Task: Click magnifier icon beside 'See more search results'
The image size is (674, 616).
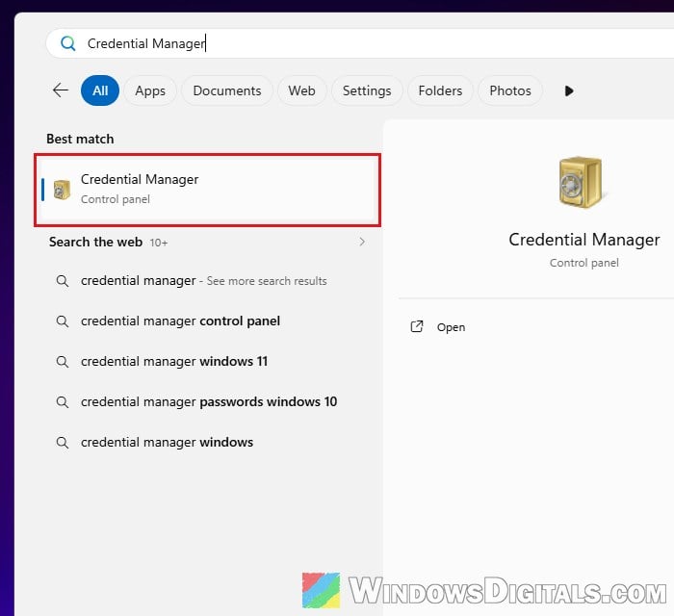Action: [x=63, y=281]
